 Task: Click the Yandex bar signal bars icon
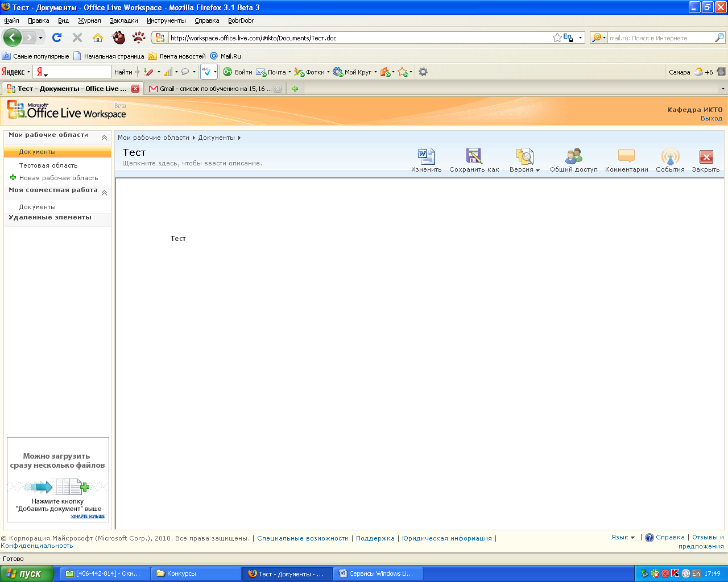168,72
